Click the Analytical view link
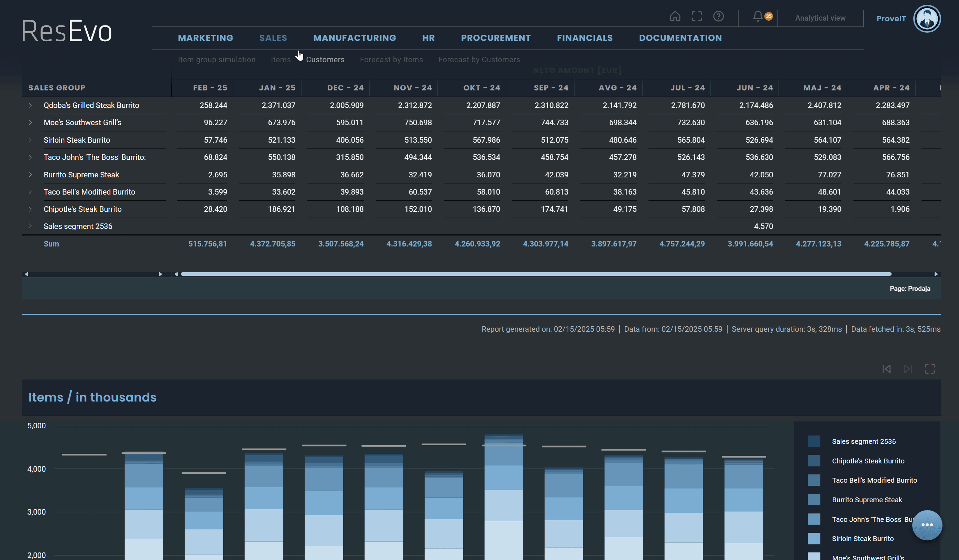This screenshot has width=959, height=560. [x=820, y=18]
